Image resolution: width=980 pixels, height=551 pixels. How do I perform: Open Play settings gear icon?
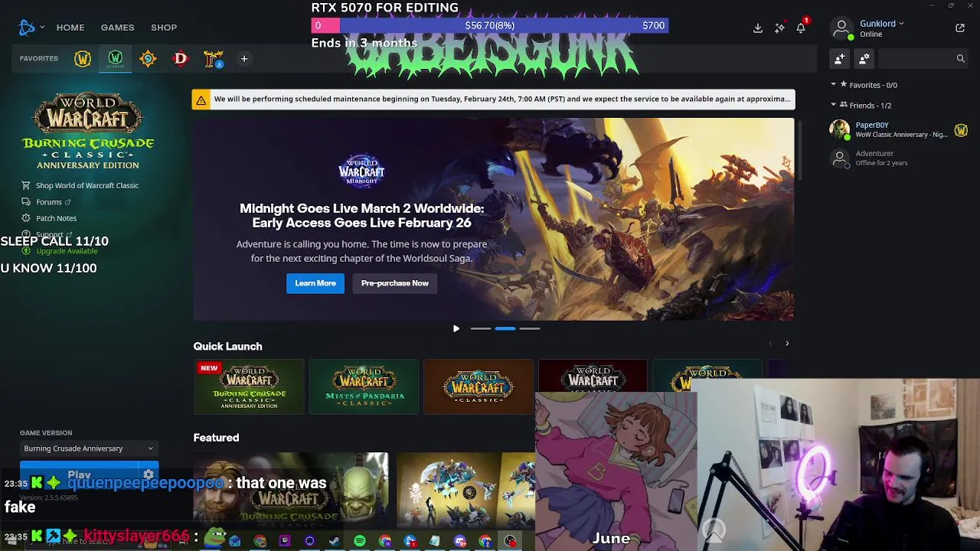pos(149,475)
